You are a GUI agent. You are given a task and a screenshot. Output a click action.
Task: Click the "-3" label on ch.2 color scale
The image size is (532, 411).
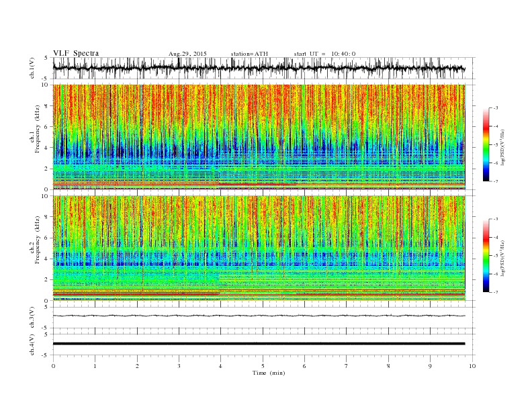coord(495,219)
